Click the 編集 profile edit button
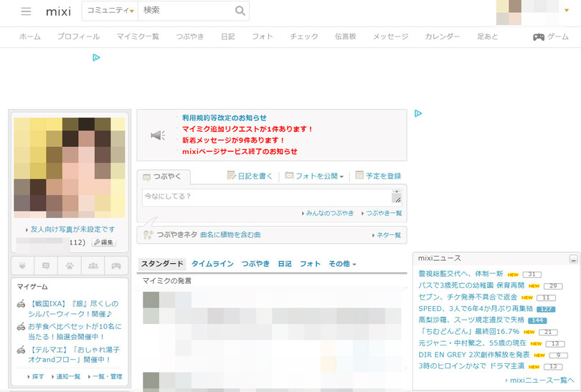The height and width of the screenshot is (392, 581). [104, 242]
